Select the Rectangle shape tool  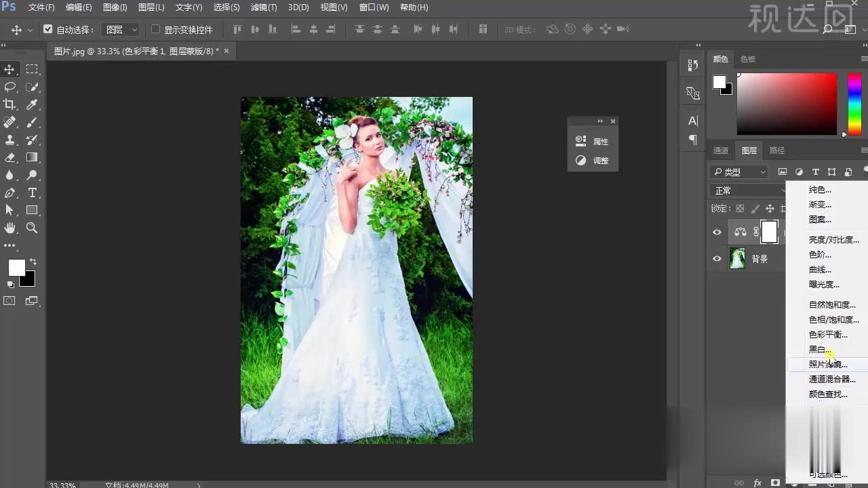coord(32,210)
